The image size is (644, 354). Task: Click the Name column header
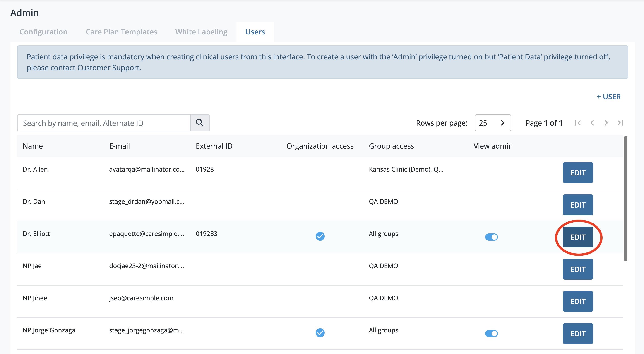coord(33,146)
